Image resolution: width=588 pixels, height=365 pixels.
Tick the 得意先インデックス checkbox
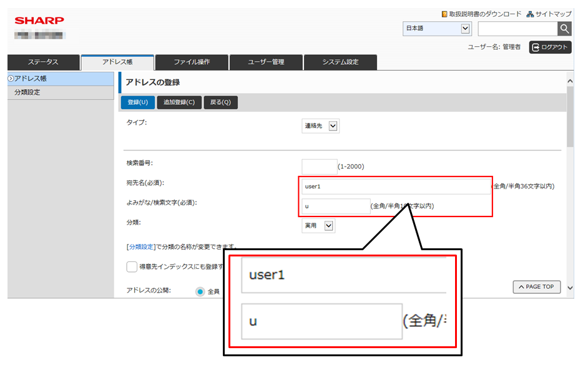click(132, 267)
